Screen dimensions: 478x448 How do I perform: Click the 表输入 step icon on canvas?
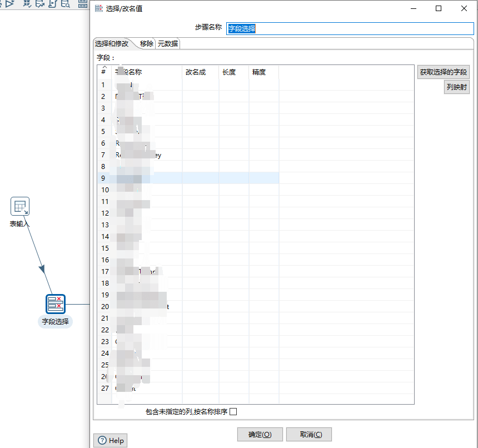(x=20, y=207)
